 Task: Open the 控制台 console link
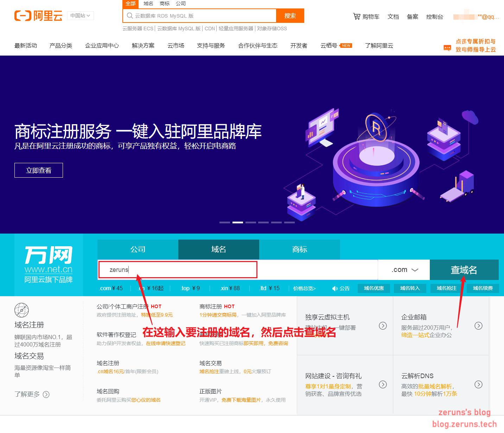coord(435,17)
